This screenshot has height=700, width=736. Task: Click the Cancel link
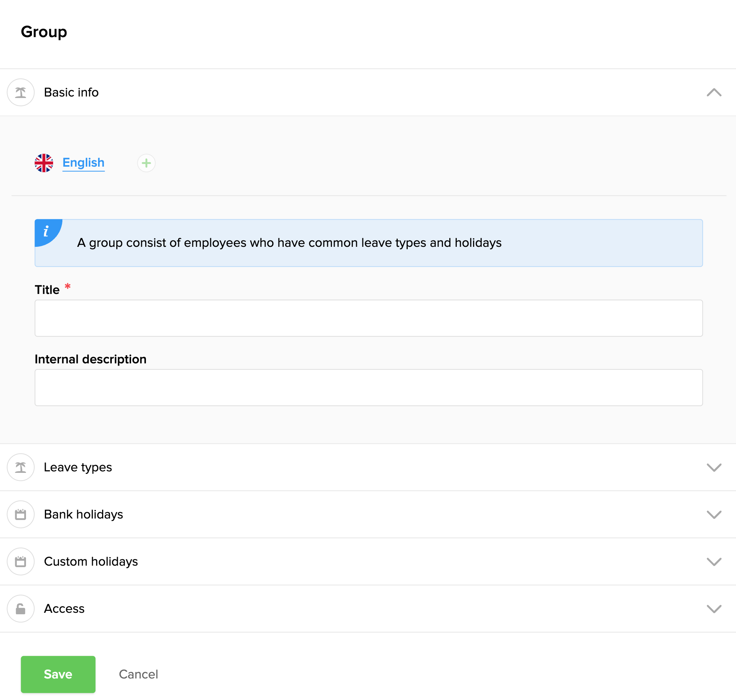(x=138, y=674)
